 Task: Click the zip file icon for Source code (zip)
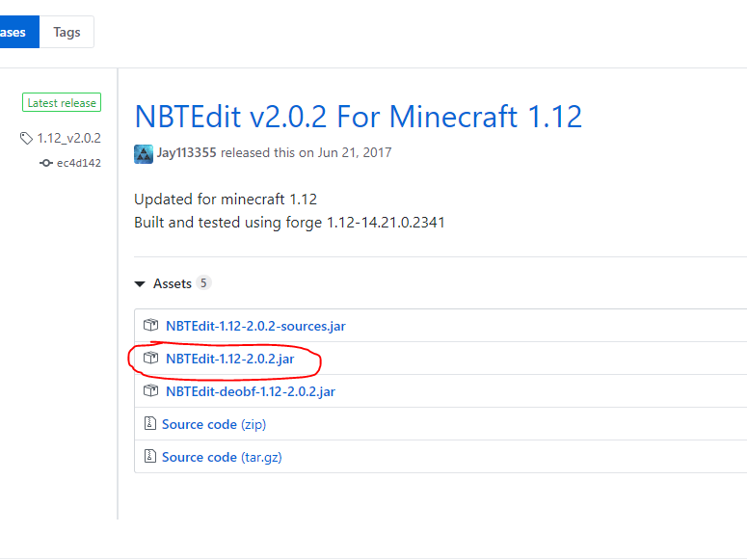(x=150, y=423)
